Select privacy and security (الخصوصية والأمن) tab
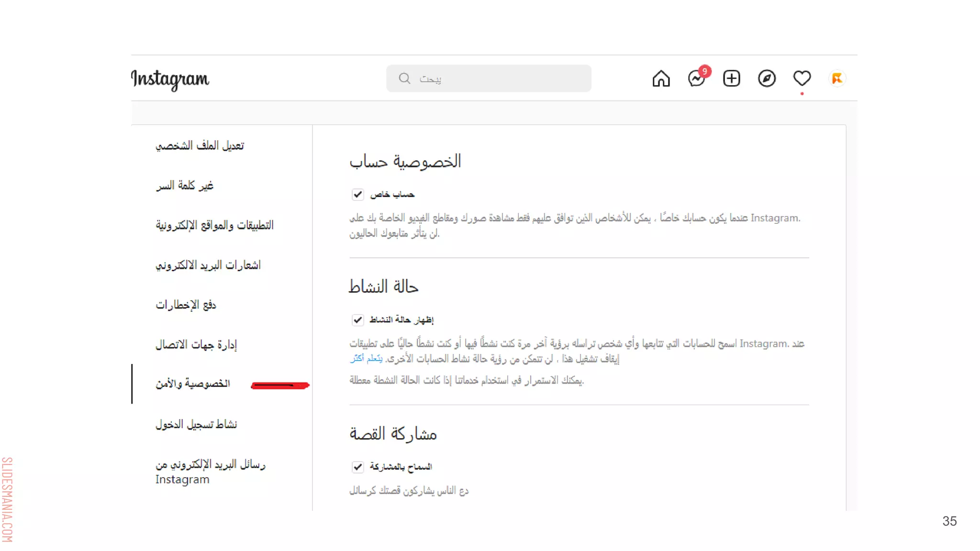The height and width of the screenshot is (551, 980). (x=192, y=384)
